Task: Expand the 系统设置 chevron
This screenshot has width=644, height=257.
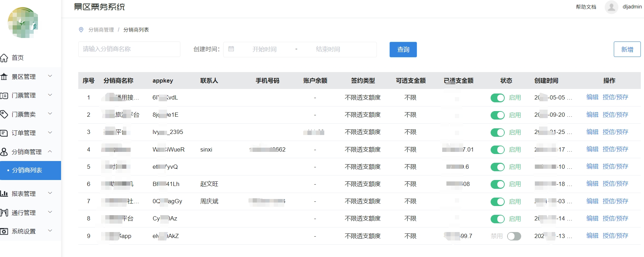Action: click(50, 231)
